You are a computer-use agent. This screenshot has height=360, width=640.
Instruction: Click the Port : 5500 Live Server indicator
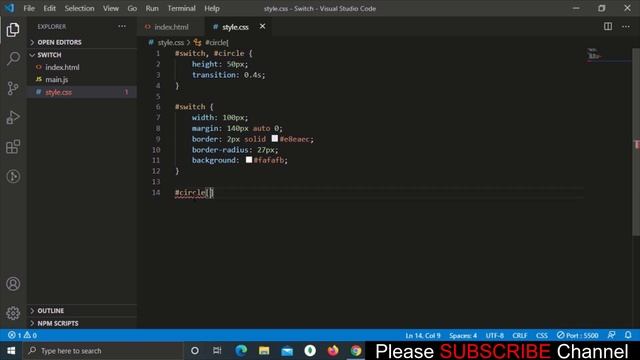click(578, 335)
